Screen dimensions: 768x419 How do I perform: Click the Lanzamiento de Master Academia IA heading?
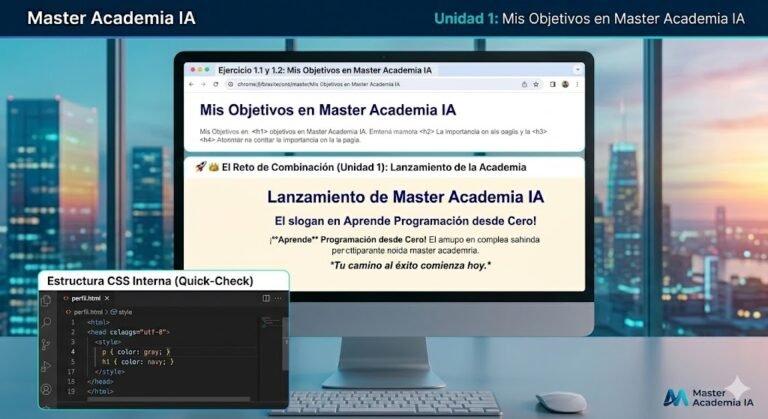[x=406, y=197]
